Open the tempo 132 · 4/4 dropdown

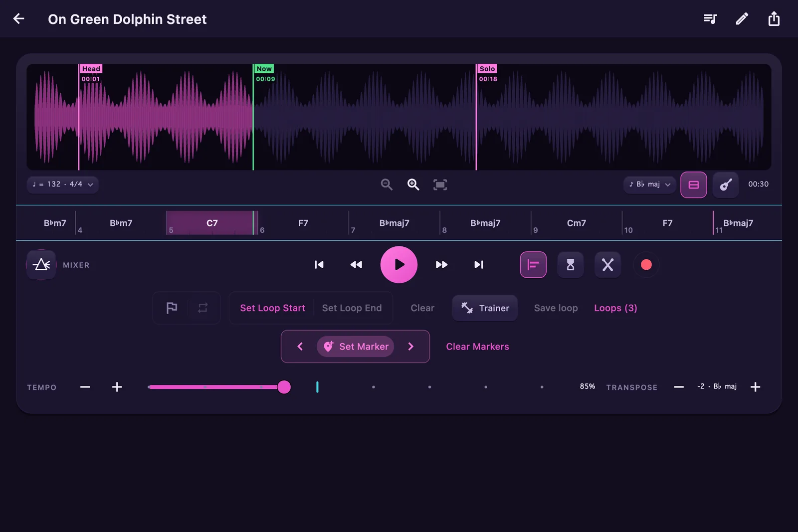[x=62, y=184]
